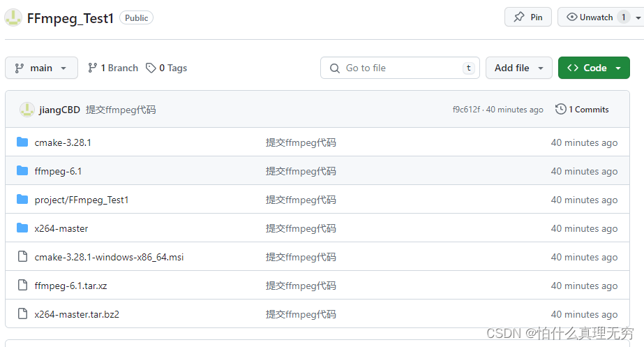Viewport: 644px width, 347px height.
Task: Open the main branch dropdown
Action: pyautogui.click(x=41, y=68)
